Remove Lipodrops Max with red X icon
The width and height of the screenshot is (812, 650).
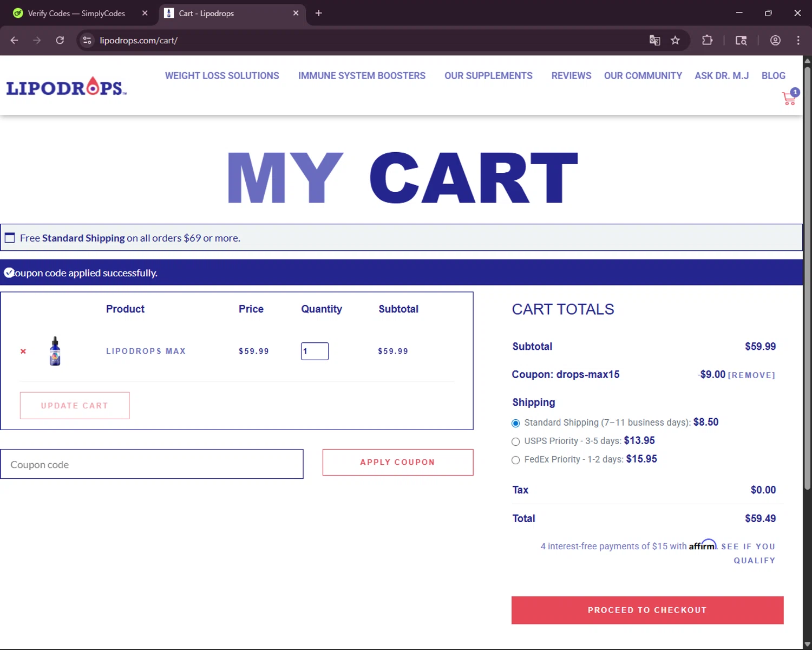(x=23, y=351)
